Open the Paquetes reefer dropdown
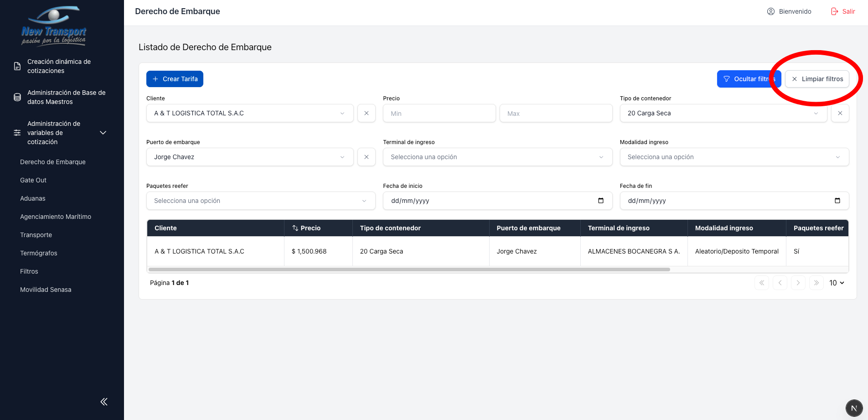 click(260, 201)
